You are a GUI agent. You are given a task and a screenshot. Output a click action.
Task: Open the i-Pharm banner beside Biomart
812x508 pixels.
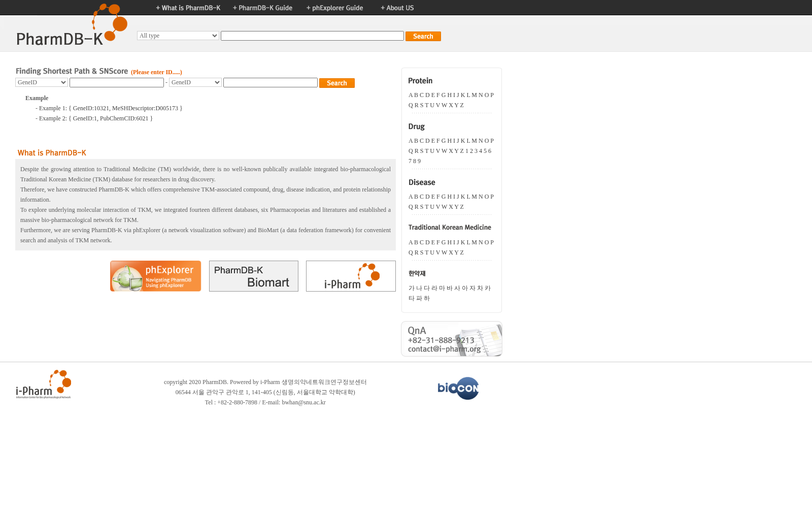[351, 276]
